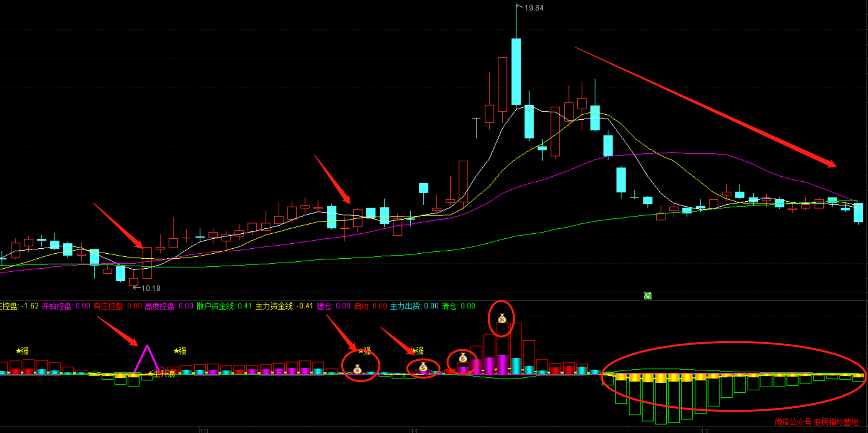Click the 清仓 indicator label
Screen dimensions: 868x433
[x=449, y=306]
